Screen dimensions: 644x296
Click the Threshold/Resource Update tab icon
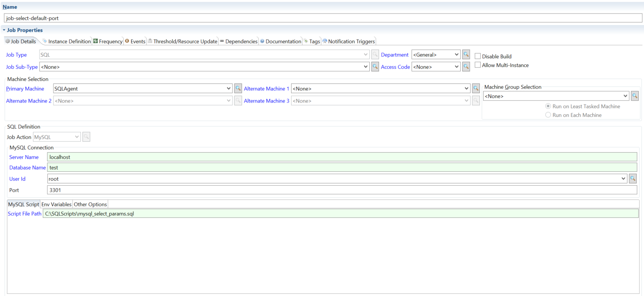150,41
